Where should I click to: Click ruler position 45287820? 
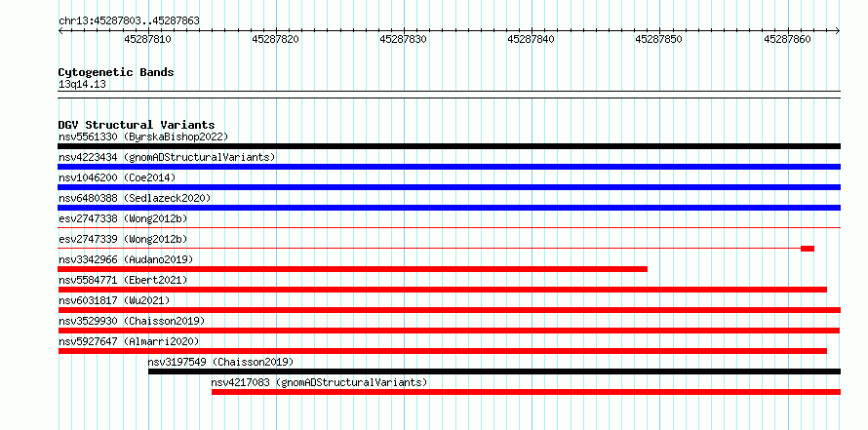click(276, 39)
